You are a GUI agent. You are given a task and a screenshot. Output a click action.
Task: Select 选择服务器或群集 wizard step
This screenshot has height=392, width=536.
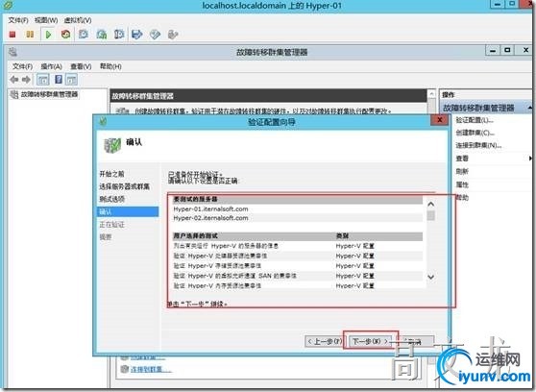click(x=125, y=186)
